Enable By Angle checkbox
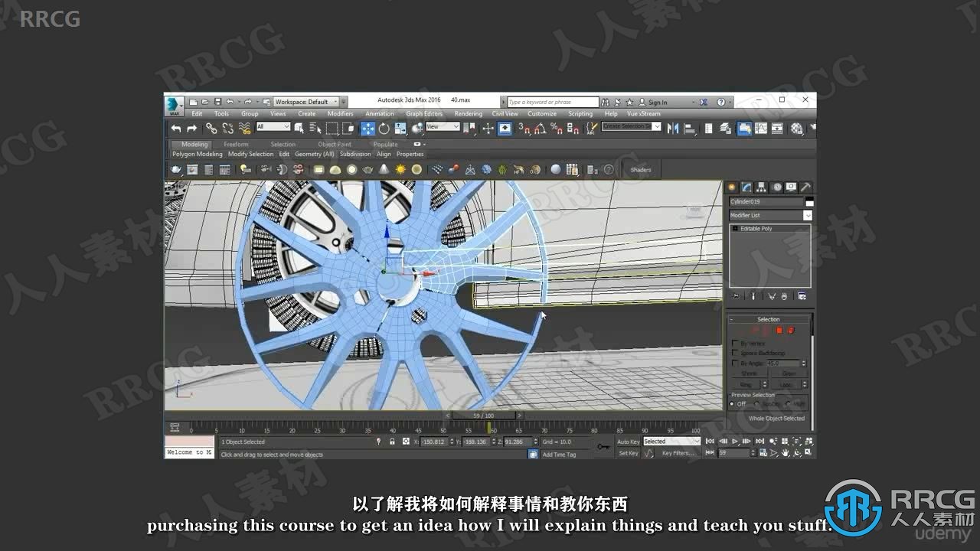Image resolution: width=980 pixels, height=551 pixels. pyautogui.click(x=735, y=363)
